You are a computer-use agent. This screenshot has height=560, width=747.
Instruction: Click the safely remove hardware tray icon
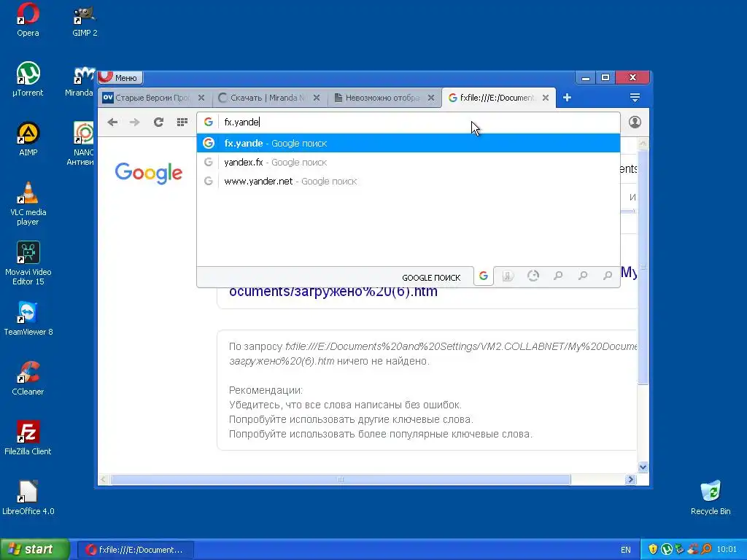pos(680,549)
